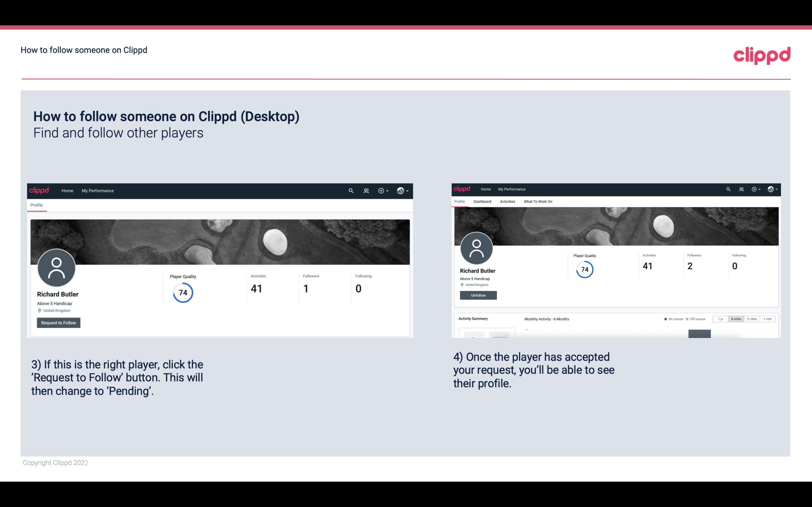Click the Clippd home logo icon
The image size is (812, 507).
click(x=762, y=55)
